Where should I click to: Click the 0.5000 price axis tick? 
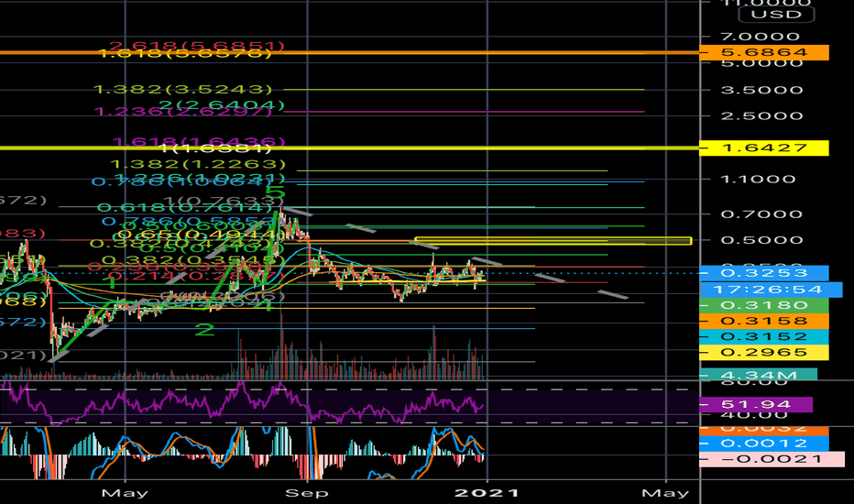(762, 240)
